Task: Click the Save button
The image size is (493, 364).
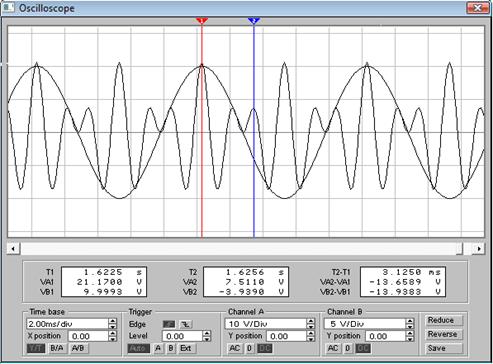Action: 444,348
